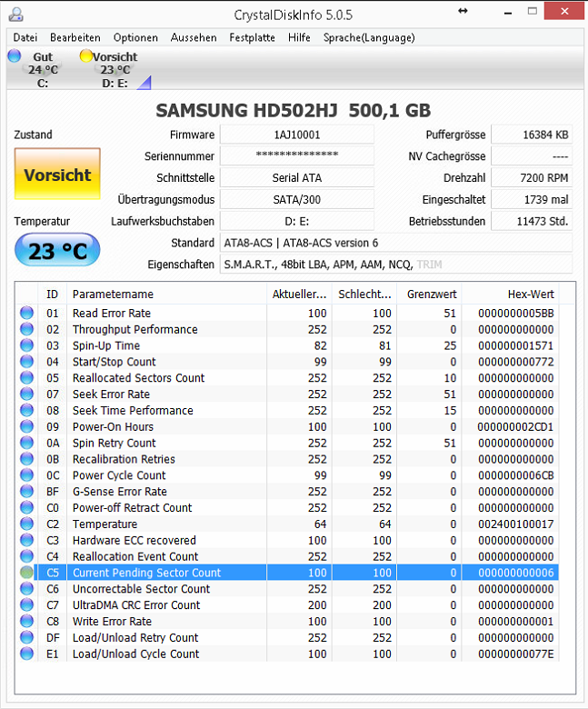Click hex value 002400100017 in Temperature row

coord(515,524)
